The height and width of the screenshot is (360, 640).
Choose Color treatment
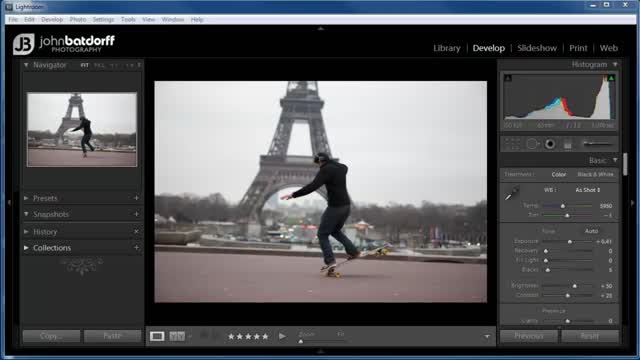(558, 174)
